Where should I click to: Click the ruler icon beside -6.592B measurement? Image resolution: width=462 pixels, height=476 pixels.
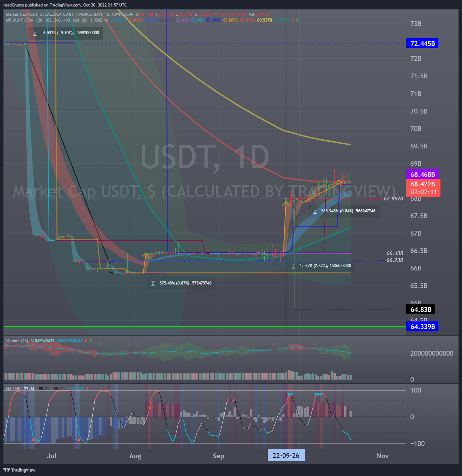35,33
